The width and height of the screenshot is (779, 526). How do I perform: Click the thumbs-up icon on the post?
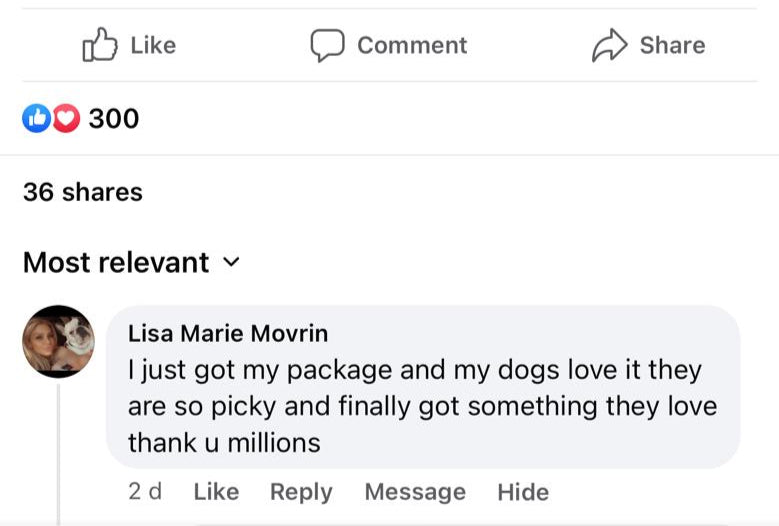pyautogui.click(x=100, y=45)
